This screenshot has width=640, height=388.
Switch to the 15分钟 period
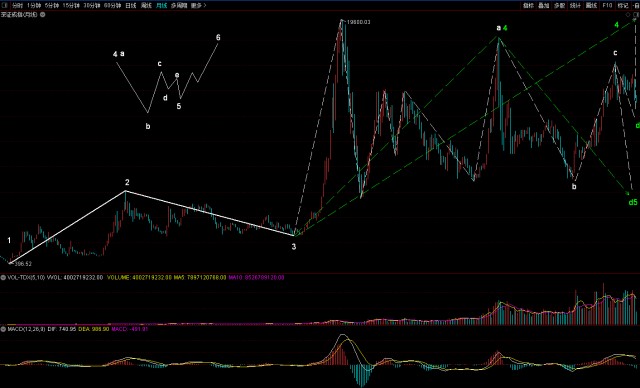click(72, 5)
